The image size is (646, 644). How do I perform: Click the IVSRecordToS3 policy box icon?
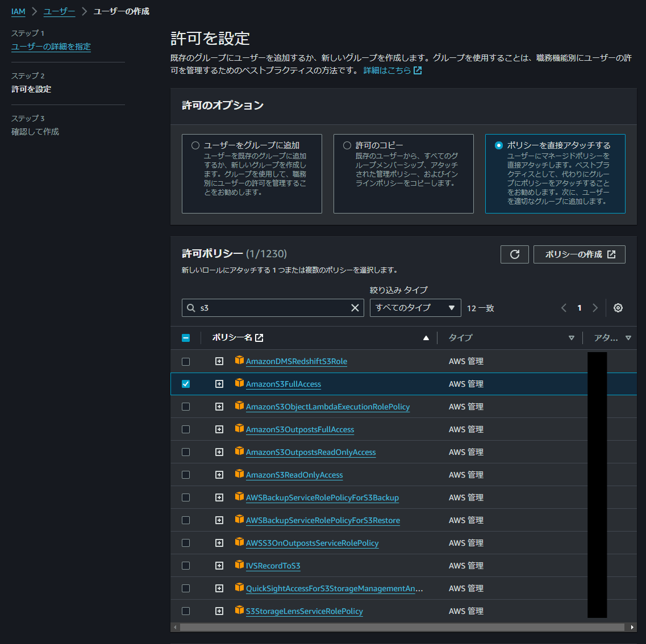(x=239, y=564)
